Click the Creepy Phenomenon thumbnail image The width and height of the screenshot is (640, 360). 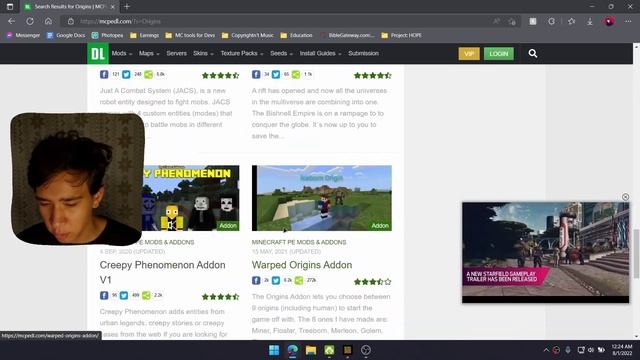pos(191,198)
